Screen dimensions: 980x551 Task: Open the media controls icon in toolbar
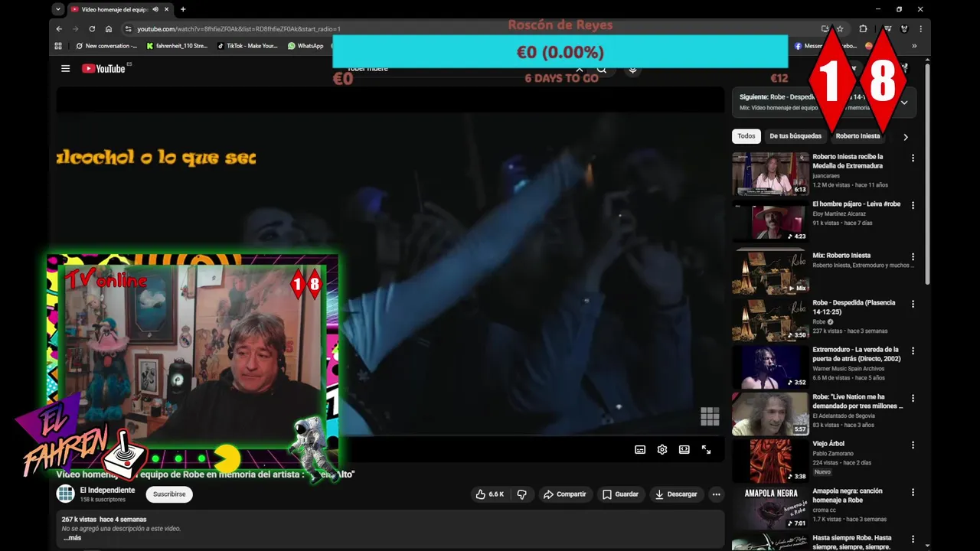pyautogui.click(x=887, y=29)
